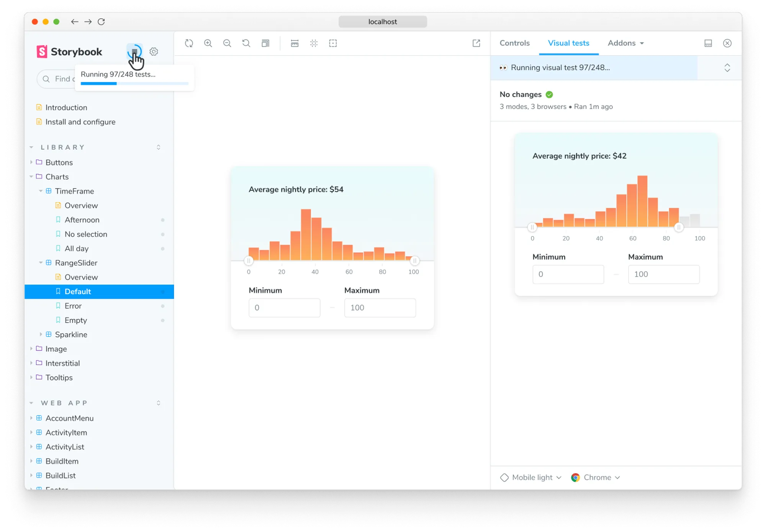Click the split-view layout icon
This screenshot has width=766, height=532.
coord(709,43)
